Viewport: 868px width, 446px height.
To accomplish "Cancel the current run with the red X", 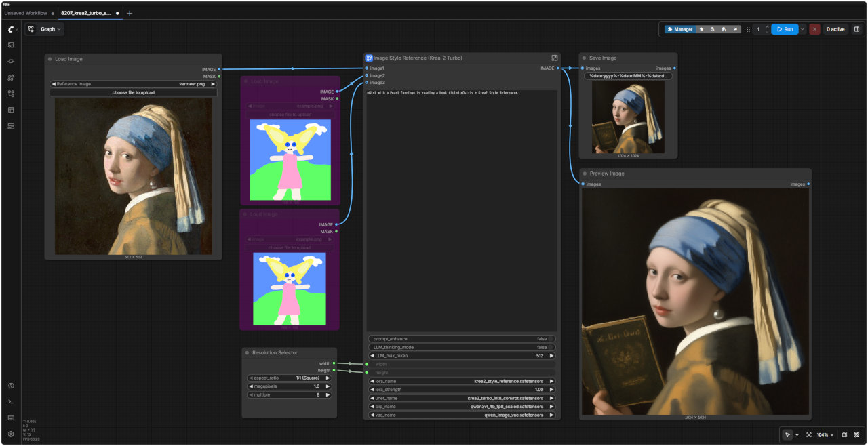I will click(814, 29).
